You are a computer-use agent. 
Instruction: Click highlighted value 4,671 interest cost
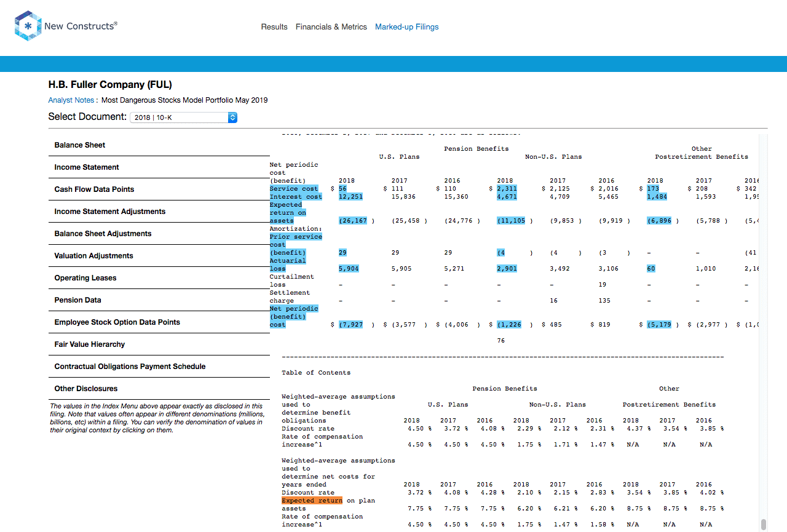tap(507, 197)
